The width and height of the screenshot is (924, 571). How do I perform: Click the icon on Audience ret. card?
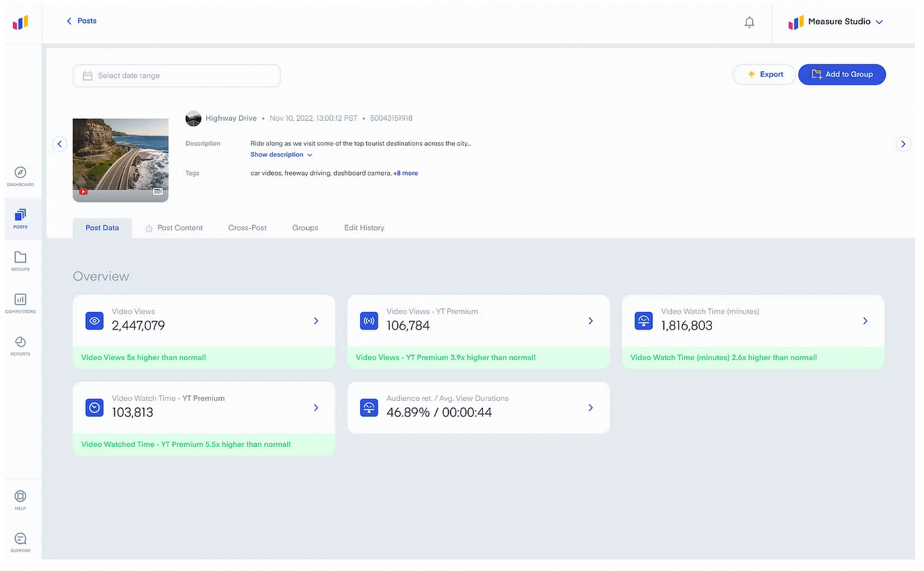[369, 408]
